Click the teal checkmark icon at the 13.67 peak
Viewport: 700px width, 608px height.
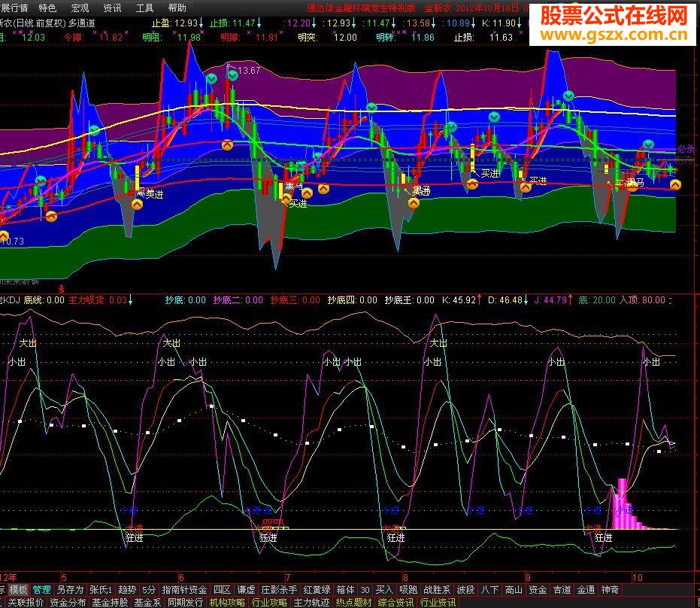click(232, 75)
